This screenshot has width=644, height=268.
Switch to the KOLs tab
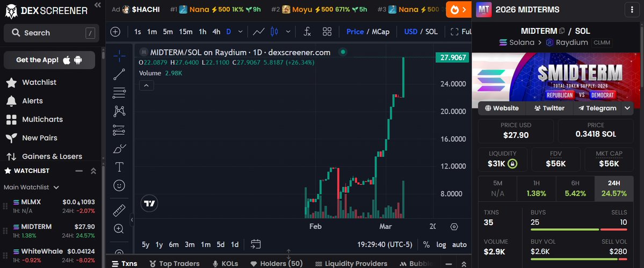(x=226, y=264)
